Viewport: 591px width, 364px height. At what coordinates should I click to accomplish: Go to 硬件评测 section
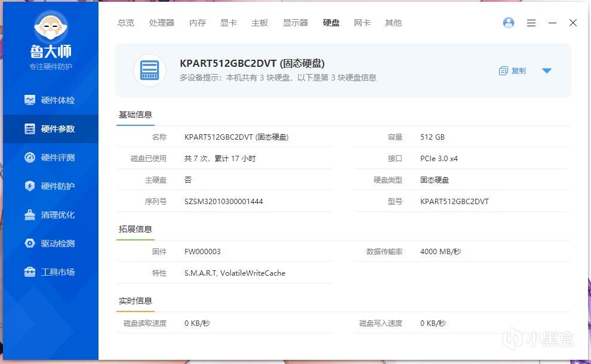[50, 158]
